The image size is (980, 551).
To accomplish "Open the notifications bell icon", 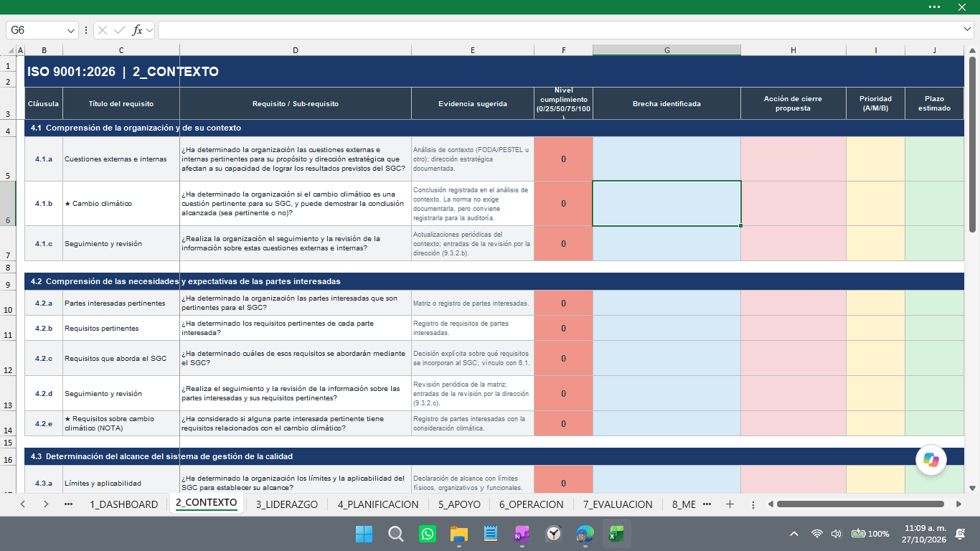I will click(960, 534).
